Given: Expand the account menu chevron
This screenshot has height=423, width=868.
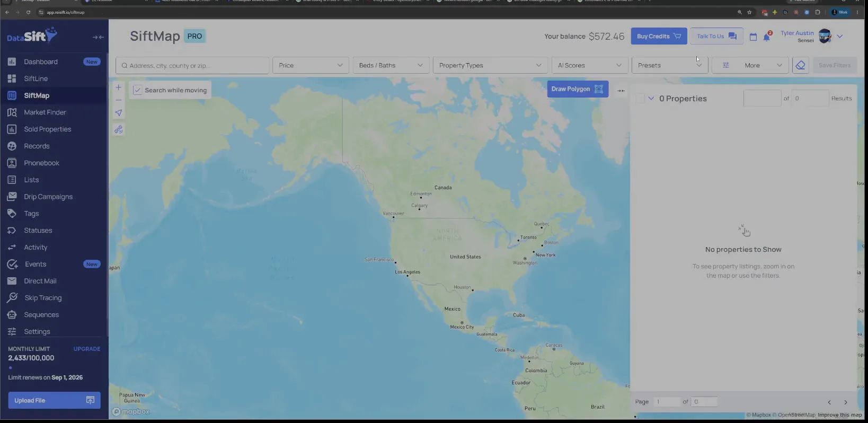Looking at the screenshot, I should tap(840, 37).
